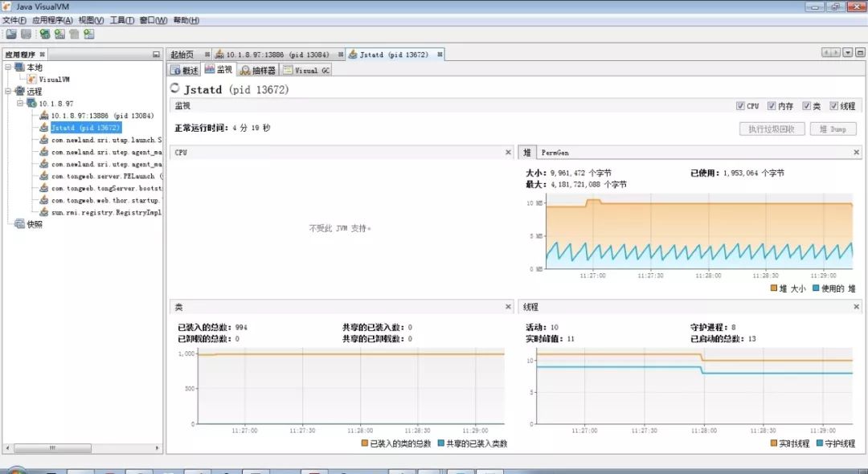Click the 已装入的类的总数 legend color swatch
This screenshot has height=474, width=868.
click(x=364, y=443)
